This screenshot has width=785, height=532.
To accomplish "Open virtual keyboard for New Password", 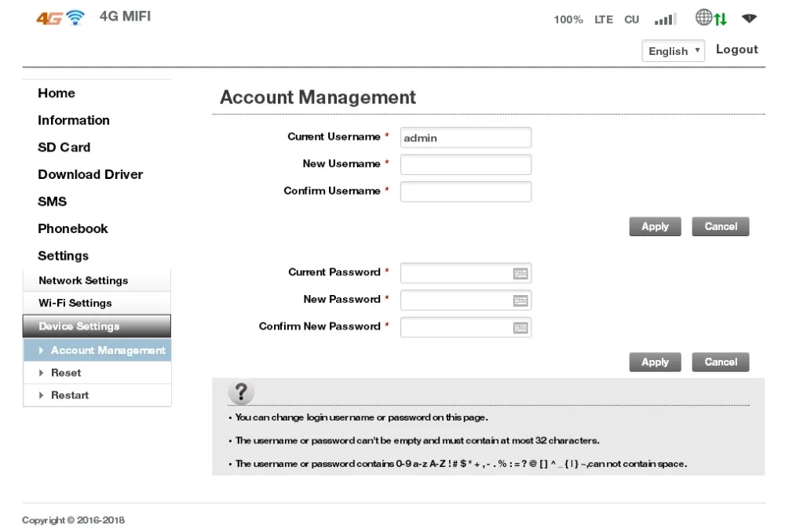I will (x=520, y=301).
